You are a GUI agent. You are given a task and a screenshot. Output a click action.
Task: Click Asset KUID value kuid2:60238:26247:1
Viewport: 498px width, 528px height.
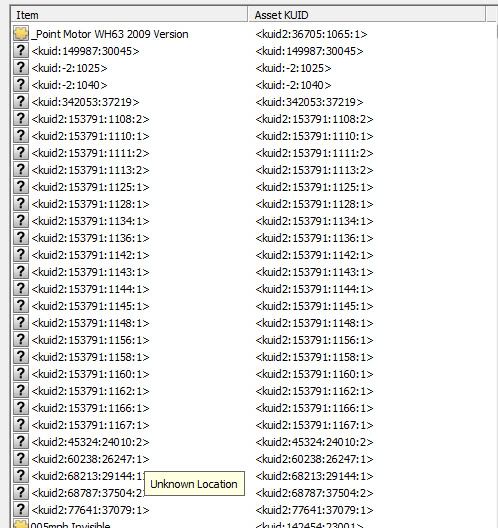pos(314,459)
